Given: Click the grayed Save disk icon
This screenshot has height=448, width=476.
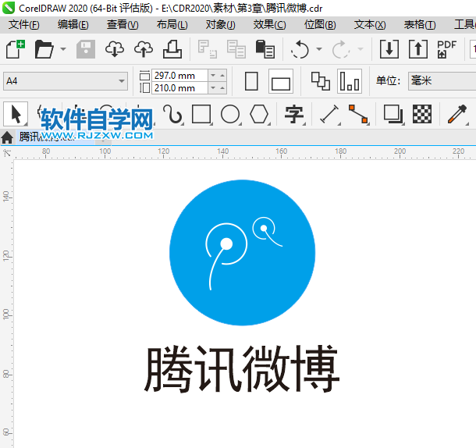Looking at the screenshot, I should point(86,49).
